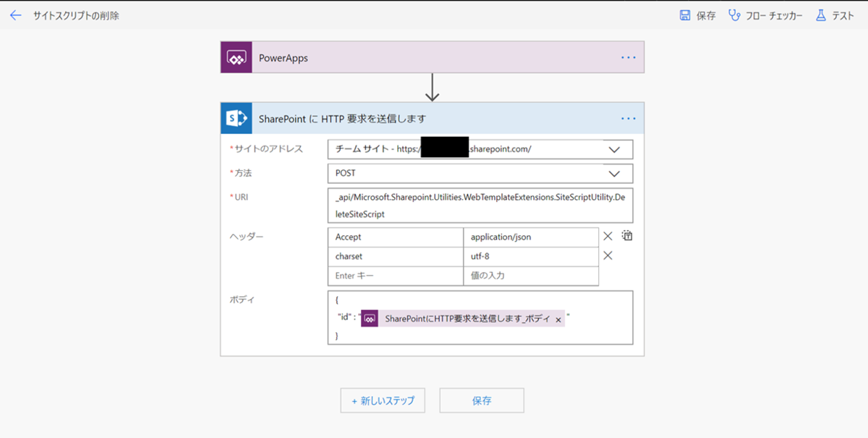Click the ボディ label
The image size is (868, 438).
coord(242,299)
